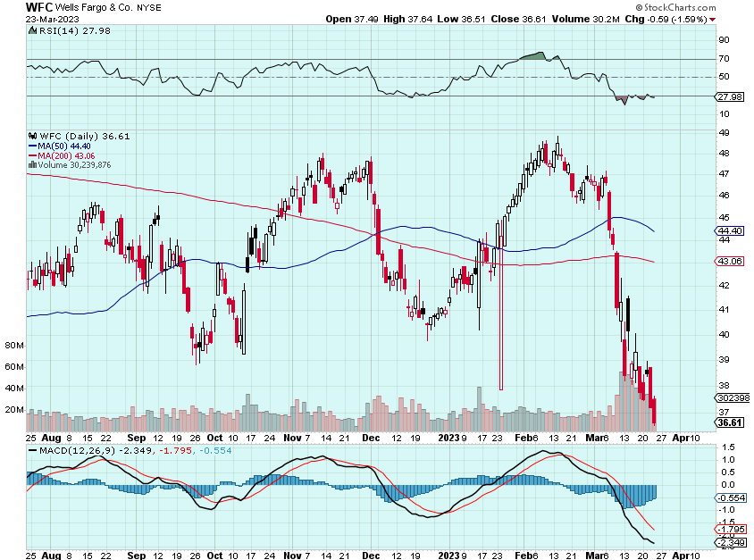Click the 44.40 blue price axis tag
The width and height of the screenshot is (754, 560).
(x=730, y=230)
